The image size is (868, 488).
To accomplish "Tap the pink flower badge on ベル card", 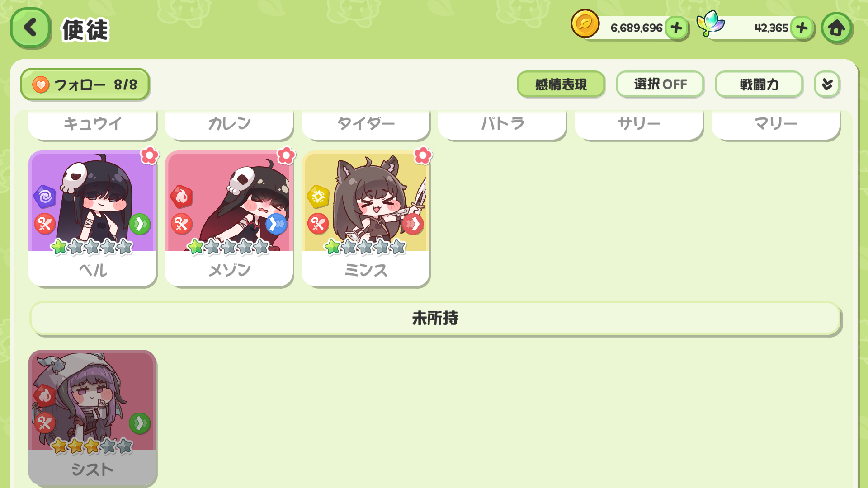I will tap(149, 155).
